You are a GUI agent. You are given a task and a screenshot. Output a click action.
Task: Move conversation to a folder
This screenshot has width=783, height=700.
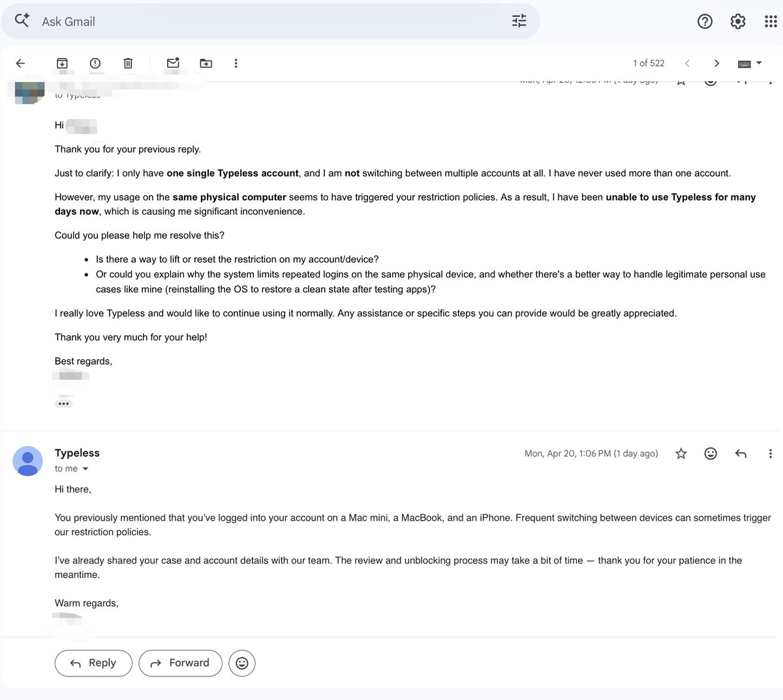[206, 63]
